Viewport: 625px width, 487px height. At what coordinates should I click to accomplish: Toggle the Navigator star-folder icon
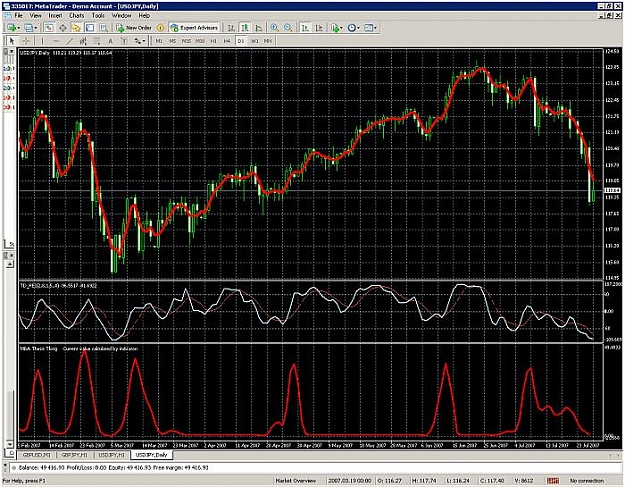(x=76, y=28)
